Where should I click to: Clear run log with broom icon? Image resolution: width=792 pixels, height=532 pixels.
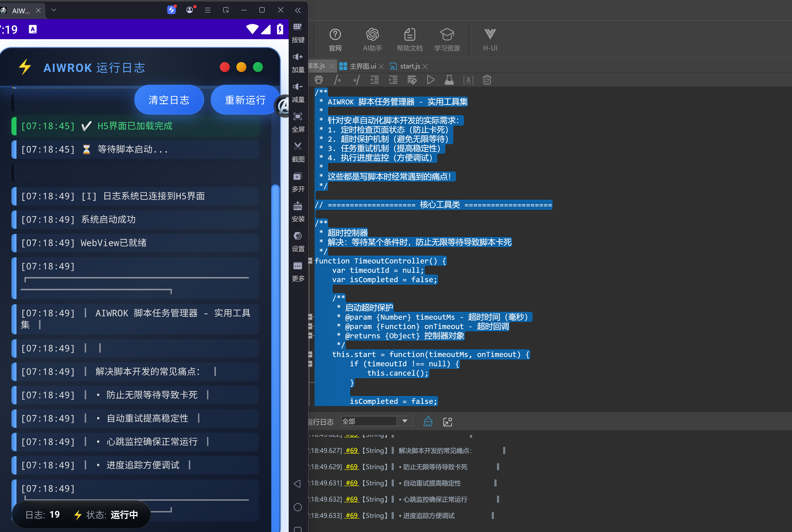click(x=428, y=421)
